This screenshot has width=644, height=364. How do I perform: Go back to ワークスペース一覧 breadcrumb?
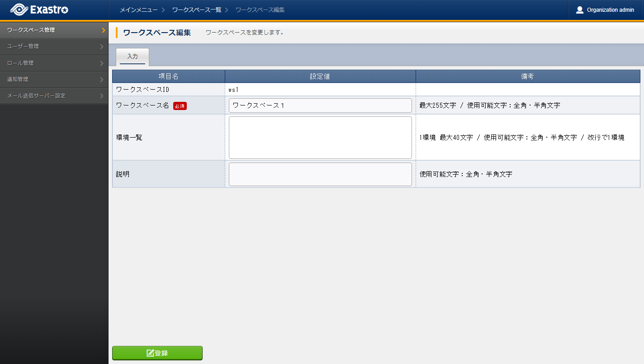coord(196,10)
